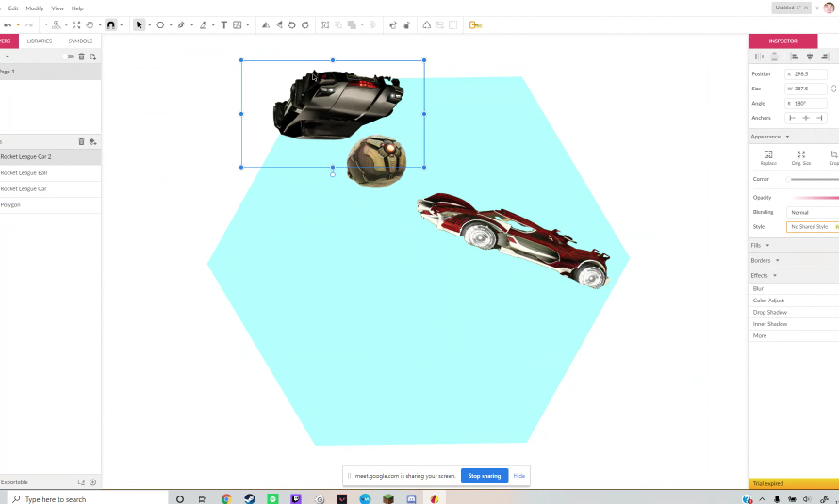839x504 pixels.
Task: Open the Help menu
Action: point(77,8)
